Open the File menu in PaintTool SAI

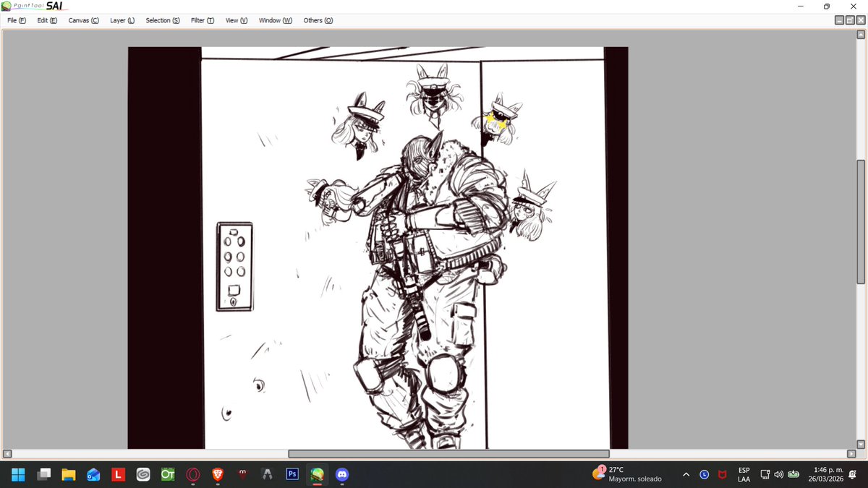[14, 20]
